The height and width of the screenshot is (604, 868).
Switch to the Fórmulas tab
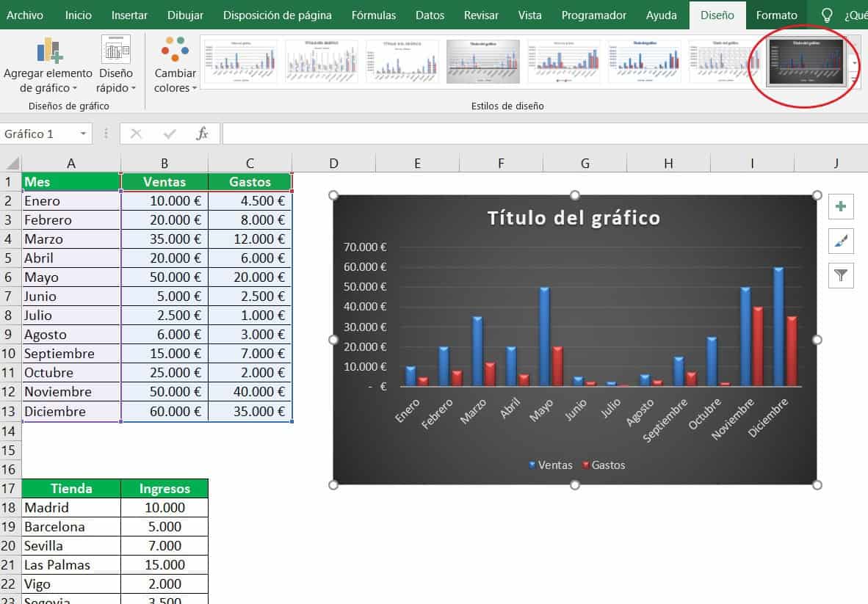point(374,15)
